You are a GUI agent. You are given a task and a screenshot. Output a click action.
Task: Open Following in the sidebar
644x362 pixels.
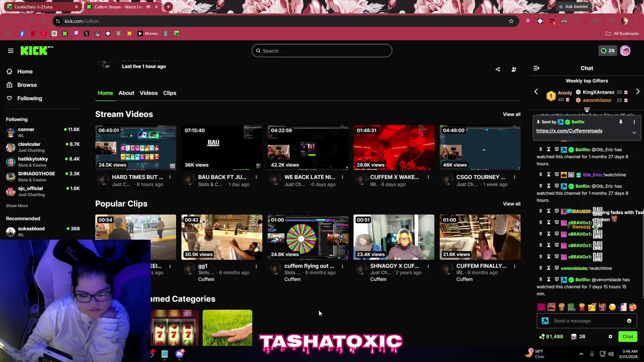pos(30,99)
